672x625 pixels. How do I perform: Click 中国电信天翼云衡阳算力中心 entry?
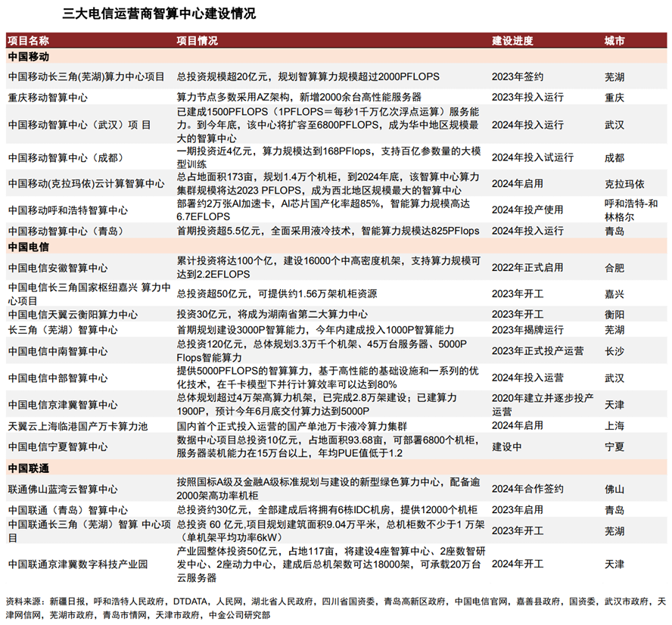(73, 315)
